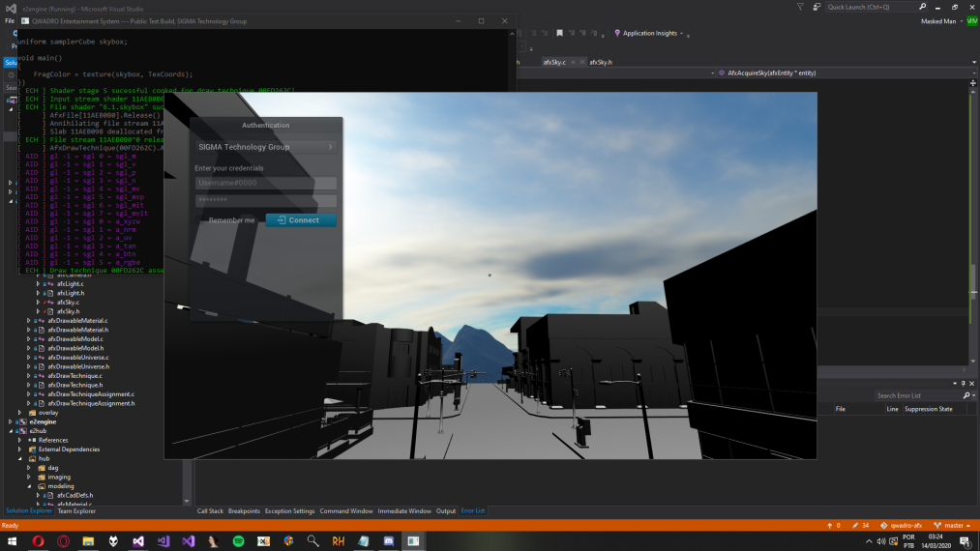Open the Windows Start button
The image size is (980, 551).
(x=12, y=541)
